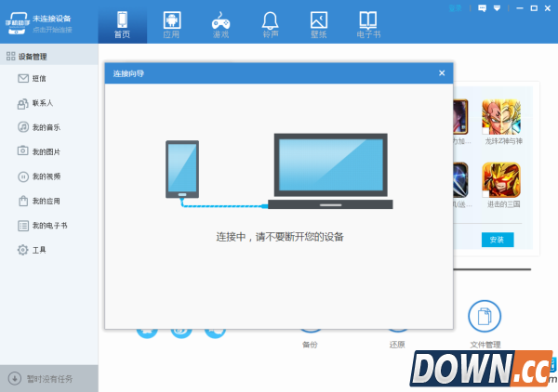The image size is (558, 392).
Task: Switch to the 应用 apps tab
Action: click(171, 24)
